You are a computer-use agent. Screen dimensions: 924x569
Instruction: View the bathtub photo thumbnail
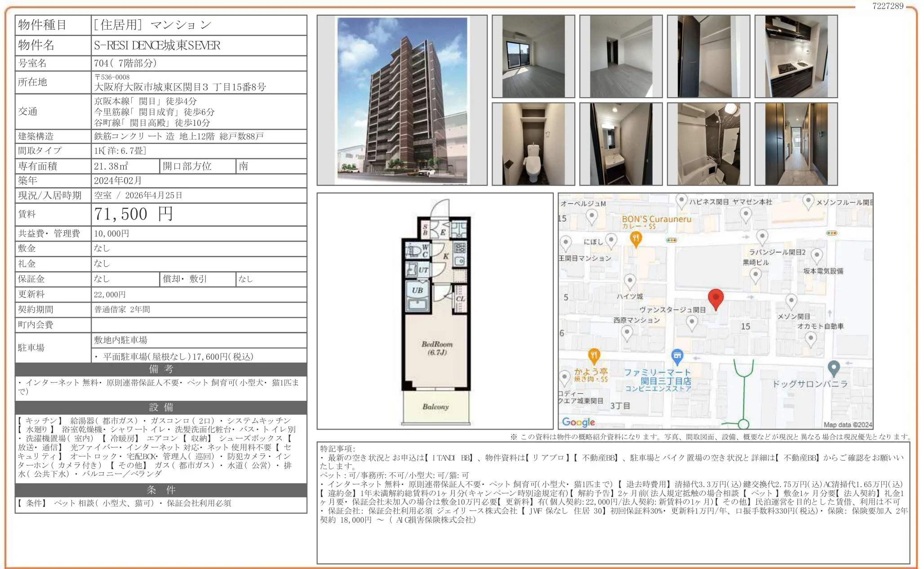click(709, 145)
